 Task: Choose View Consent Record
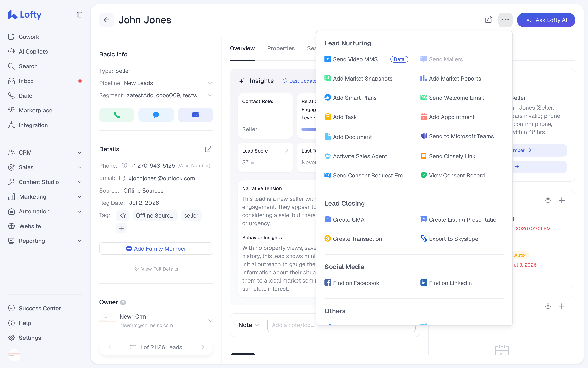click(x=453, y=175)
